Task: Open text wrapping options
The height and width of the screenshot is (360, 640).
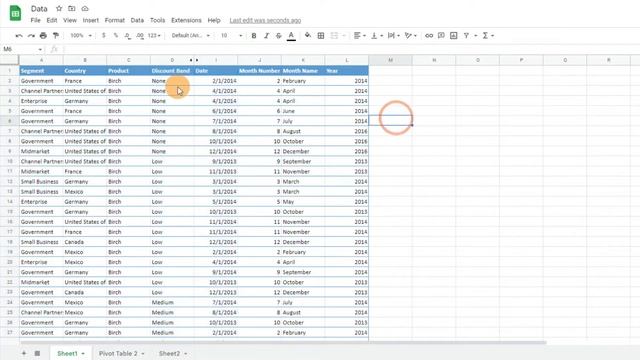Action: click(x=393, y=36)
